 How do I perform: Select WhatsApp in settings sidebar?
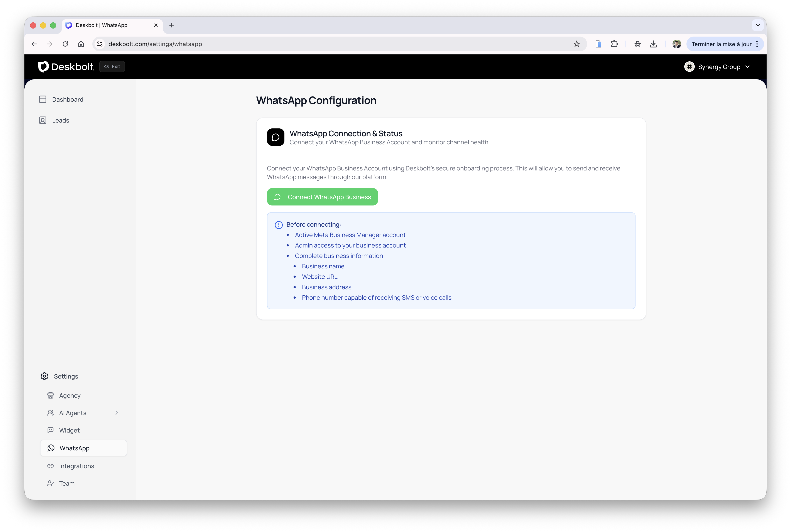(83, 448)
